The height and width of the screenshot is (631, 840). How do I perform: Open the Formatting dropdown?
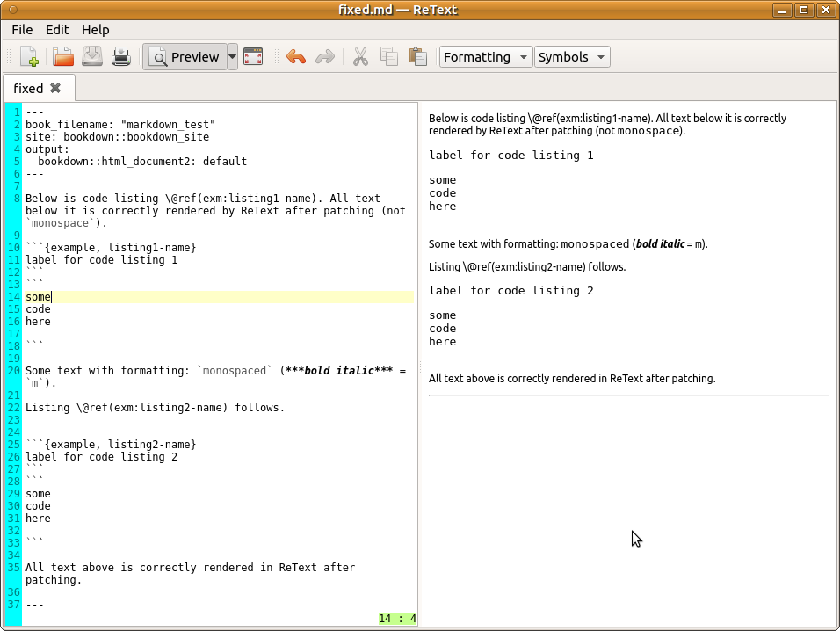click(x=485, y=56)
